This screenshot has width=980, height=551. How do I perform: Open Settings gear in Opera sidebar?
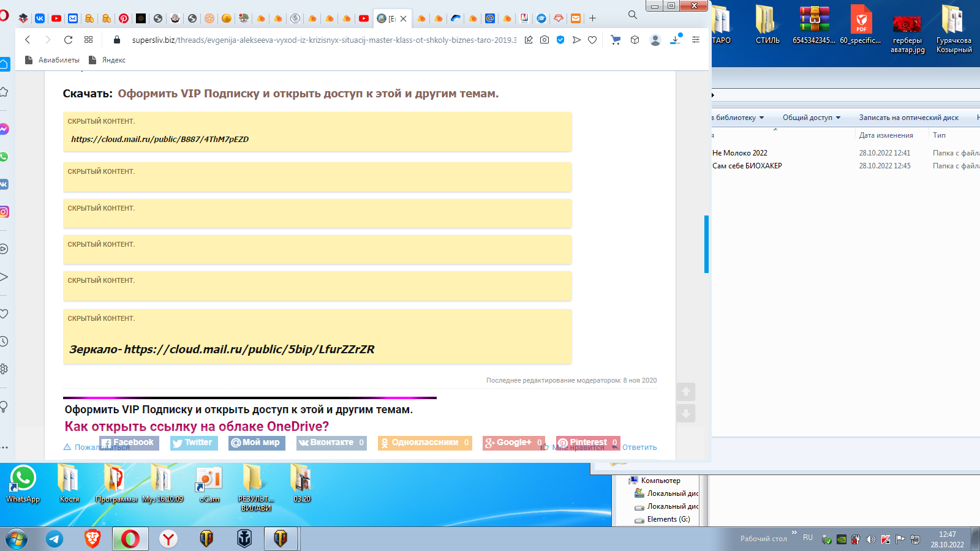click(x=4, y=369)
